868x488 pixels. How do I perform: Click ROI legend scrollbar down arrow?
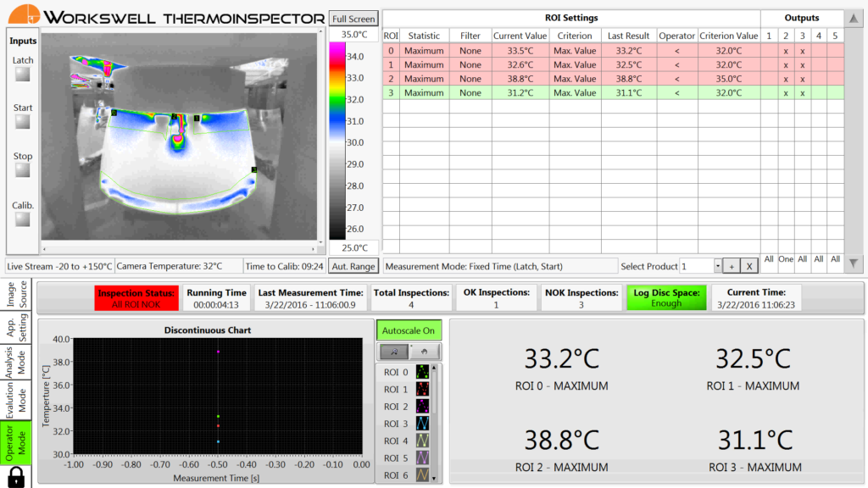tap(434, 479)
